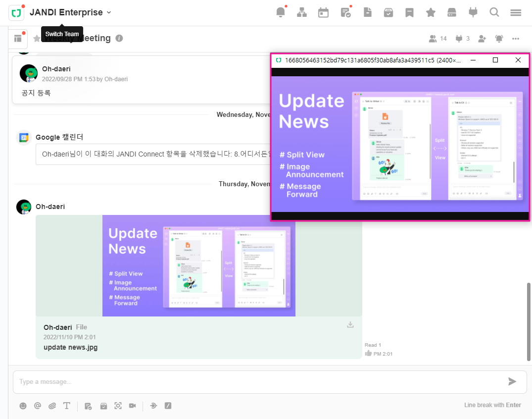Click the Line break with Enter hint

point(492,405)
